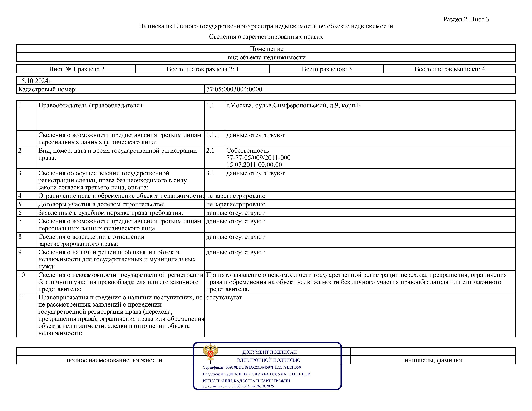Click the 'Всего листов выписки: 4' cell
The image size is (532, 411).
[x=450, y=69]
